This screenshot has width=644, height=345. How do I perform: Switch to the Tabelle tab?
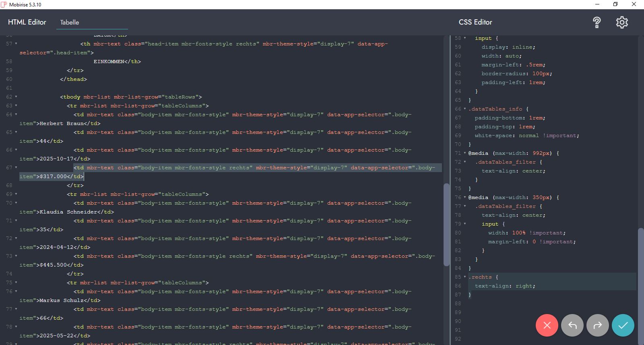coord(70,23)
